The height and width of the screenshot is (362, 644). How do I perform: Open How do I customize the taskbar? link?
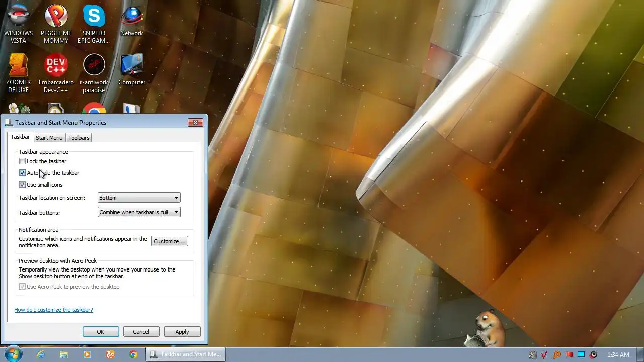coord(53,310)
